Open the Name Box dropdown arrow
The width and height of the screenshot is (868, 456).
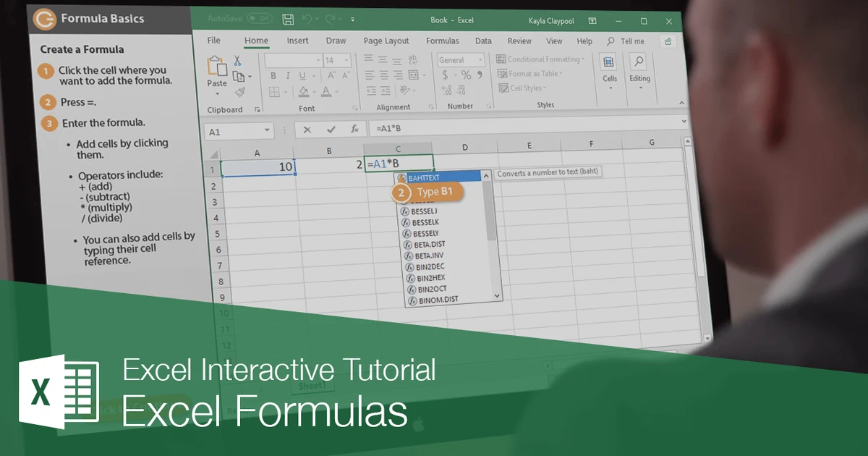(x=267, y=132)
